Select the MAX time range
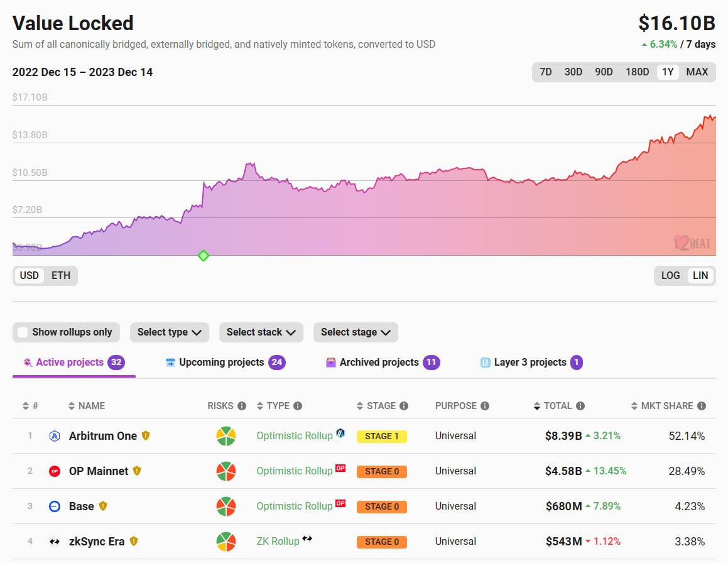 click(x=697, y=72)
